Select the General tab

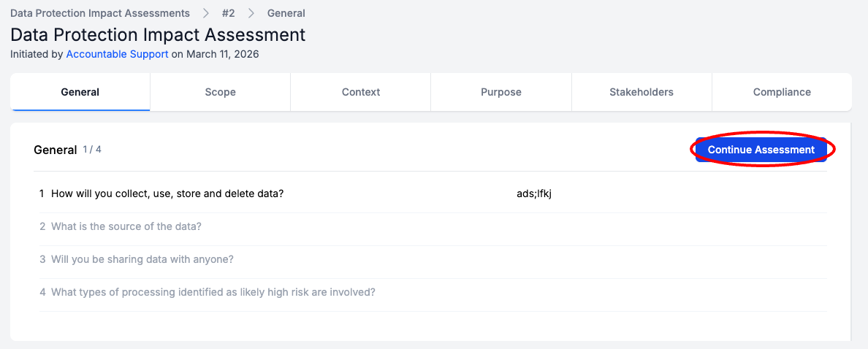point(80,92)
